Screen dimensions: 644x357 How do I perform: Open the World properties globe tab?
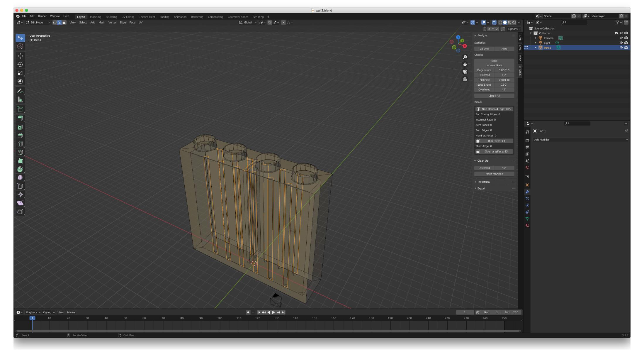(527, 168)
